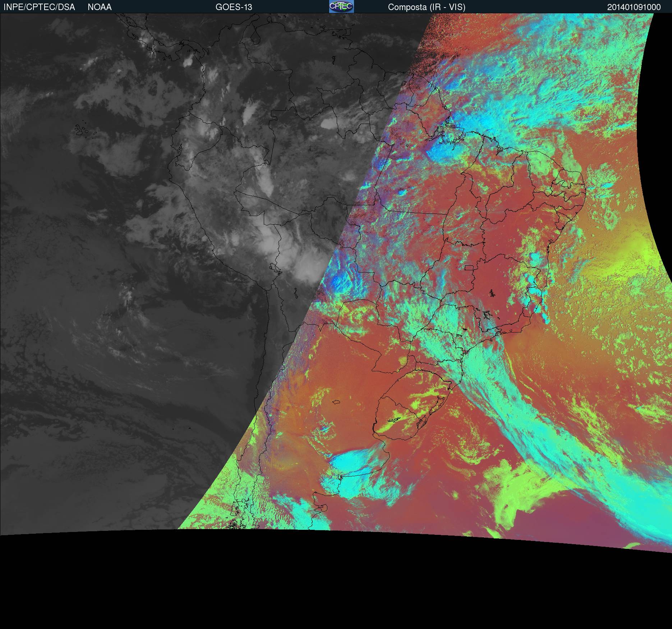The image size is (672, 629).
Task: Click the Composta (IR - VIS) title
Action: [x=427, y=7]
